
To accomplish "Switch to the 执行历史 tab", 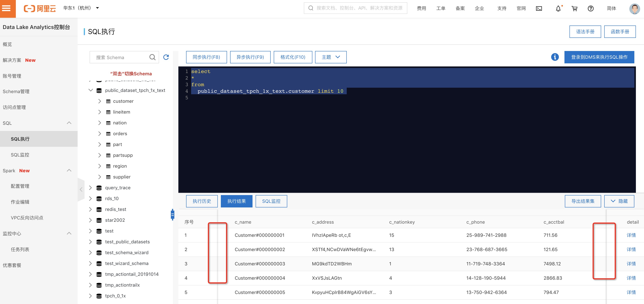I will pyautogui.click(x=202, y=201).
